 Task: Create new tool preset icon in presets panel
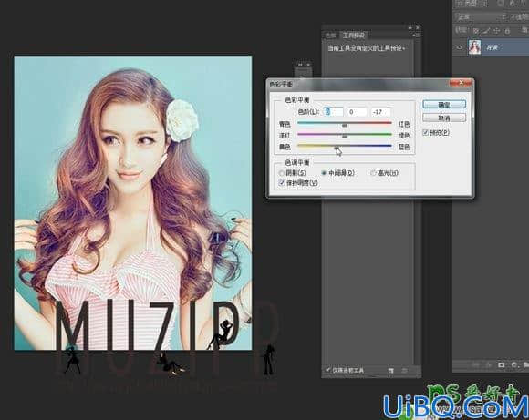pyautogui.click(x=390, y=371)
